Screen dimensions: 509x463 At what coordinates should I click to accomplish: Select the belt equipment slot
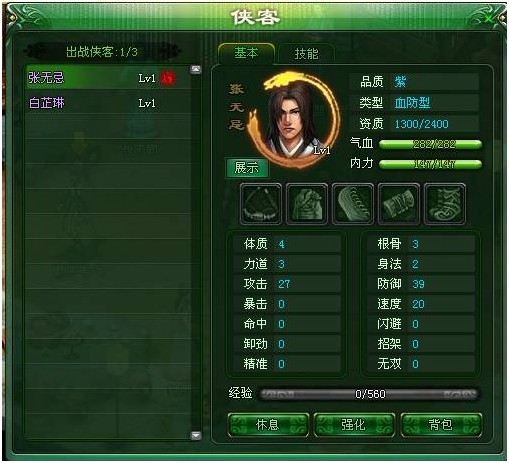pyautogui.click(x=353, y=204)
